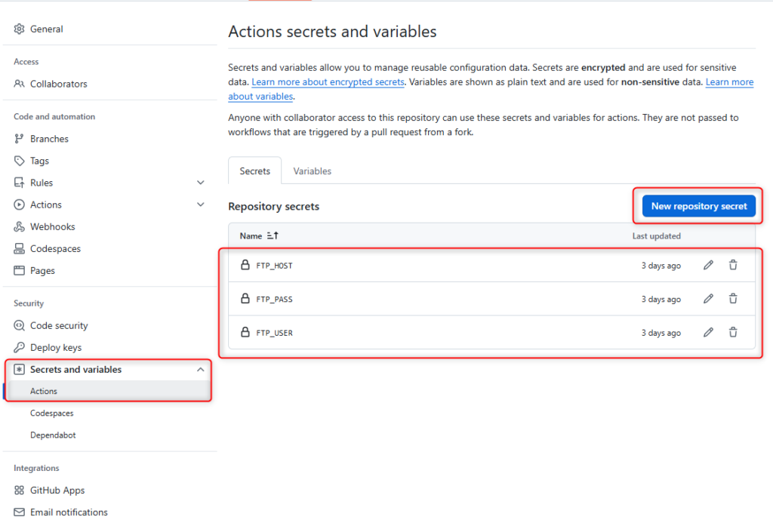The width and height of the screenshot is (773, 532).
Task: Click the Pages browser icon
Action: point(19,270)
